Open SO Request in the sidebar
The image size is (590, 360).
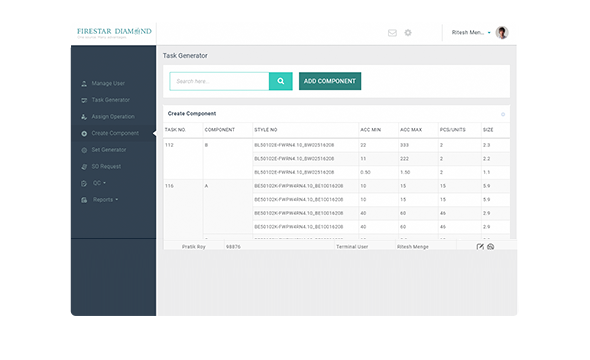(x=106, y=166)
